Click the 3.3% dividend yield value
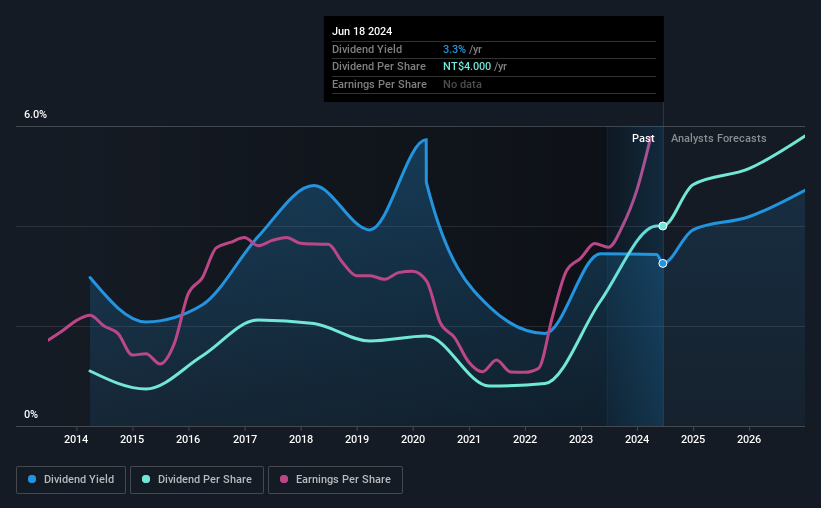This screenshot has height=508, width=821. (x=454, y=49)
